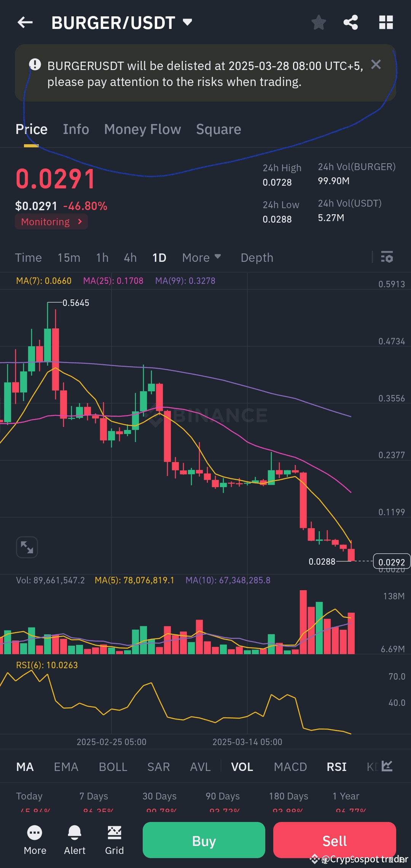
Task: Expand the BURGER/USDT pair selector arrow
Action: click(187, 22)
